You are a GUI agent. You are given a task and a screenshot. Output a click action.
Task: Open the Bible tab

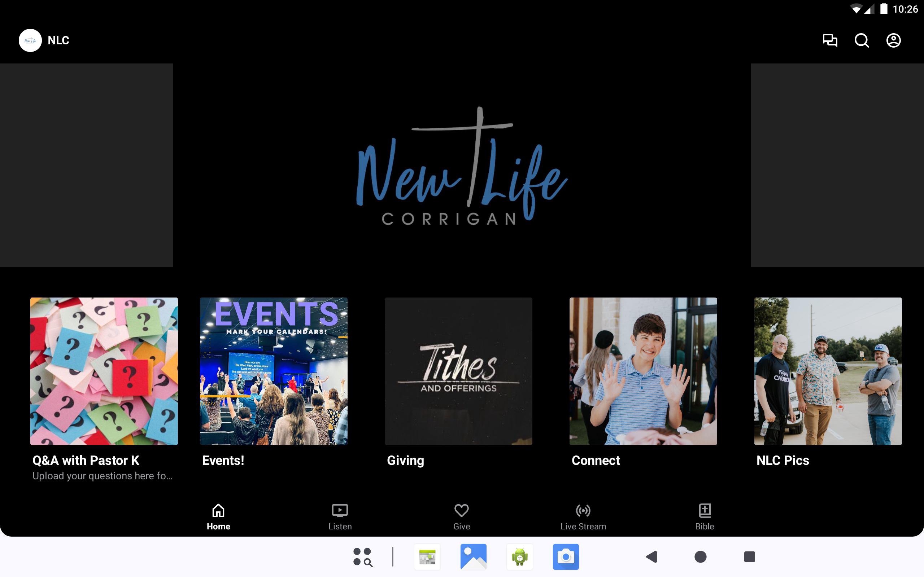[x=705, y=517]
